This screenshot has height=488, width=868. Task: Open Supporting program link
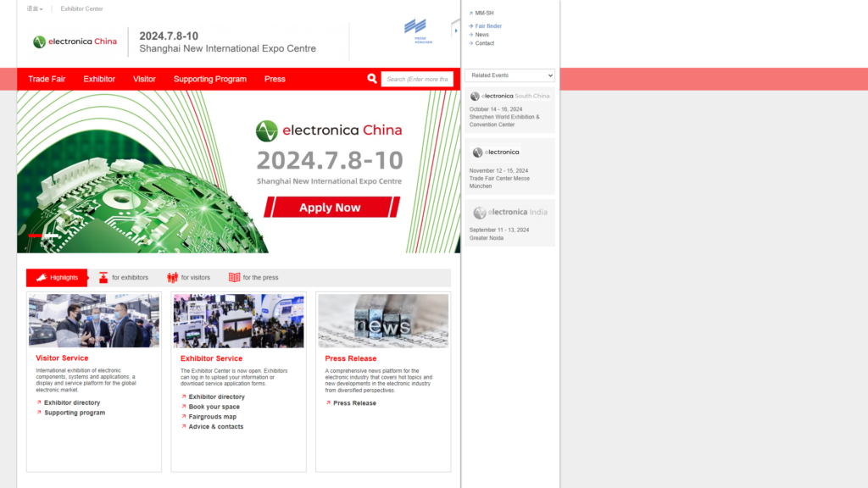[75, 413]
